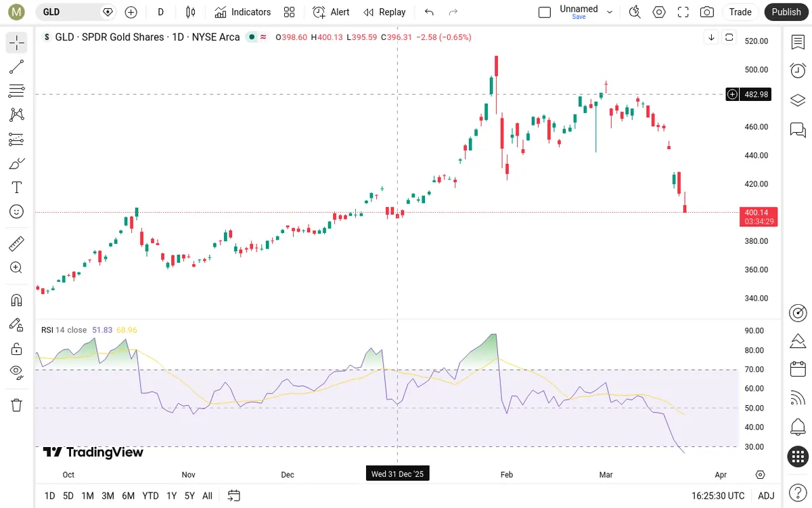Open the object tree layers panel

point(798,100)
